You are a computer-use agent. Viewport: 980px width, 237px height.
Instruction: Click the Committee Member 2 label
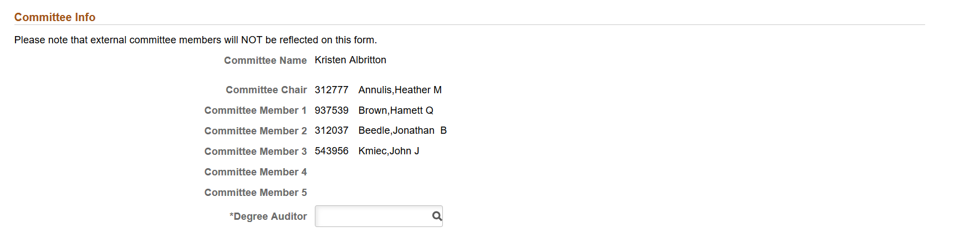pos(256,131)
